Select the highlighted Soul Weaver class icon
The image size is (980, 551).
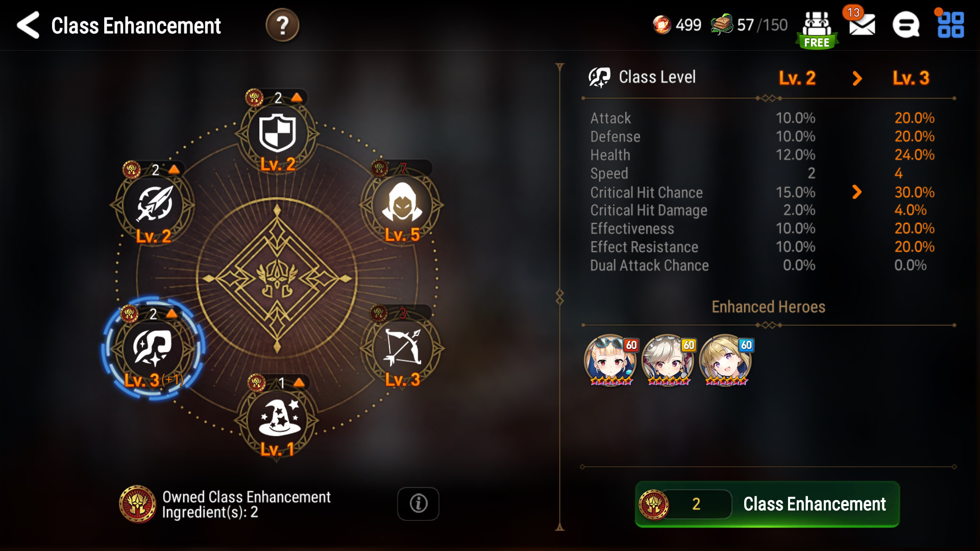[x=153, y=349]
